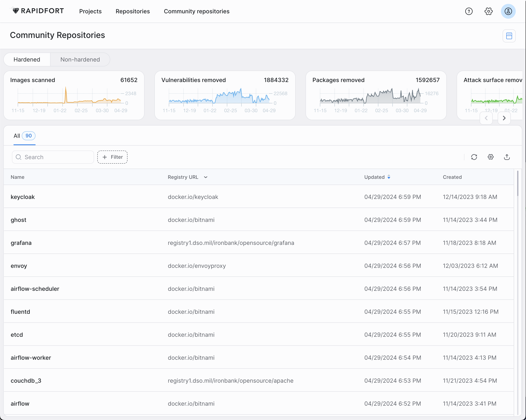Screen dimensions: 526x420
Task: Click the 61652 images scanned value
Action: tap(129, 80)
